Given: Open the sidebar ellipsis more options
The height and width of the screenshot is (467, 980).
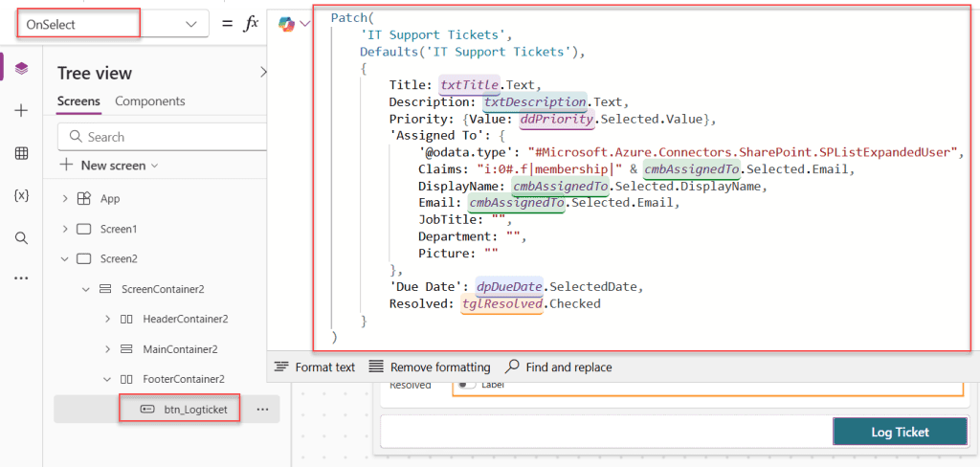Looking at the screenshot, I should click(x=21, y=278).
